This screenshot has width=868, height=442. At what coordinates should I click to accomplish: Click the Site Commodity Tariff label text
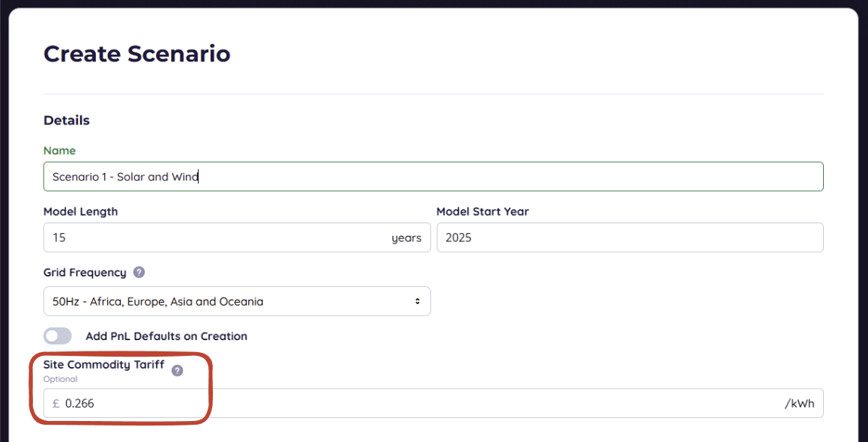tap(103, 365)
